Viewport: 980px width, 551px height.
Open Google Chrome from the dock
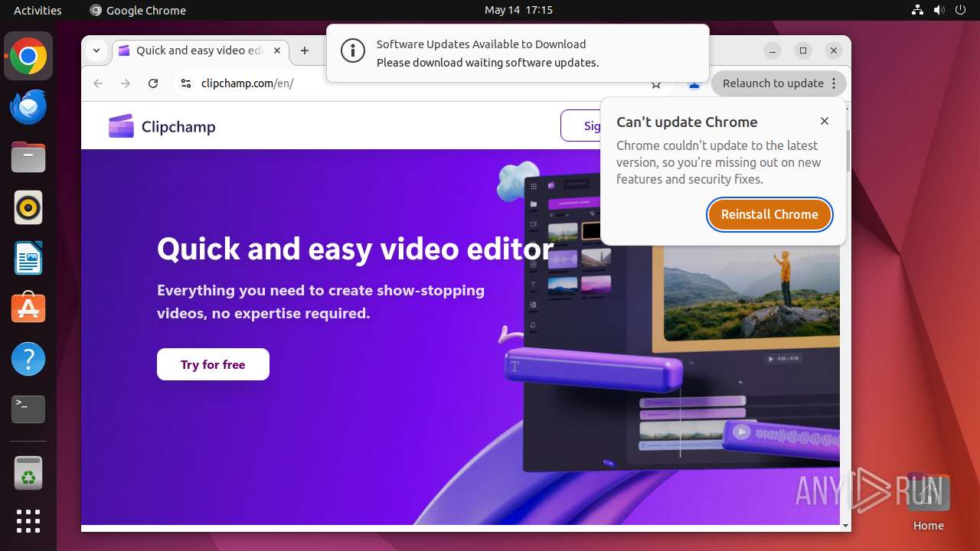point(28,57)
